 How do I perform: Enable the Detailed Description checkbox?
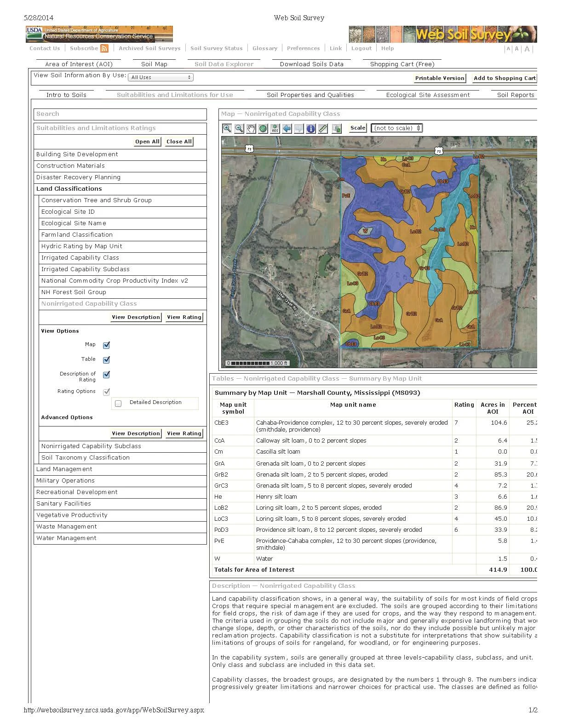click(118, 403)
